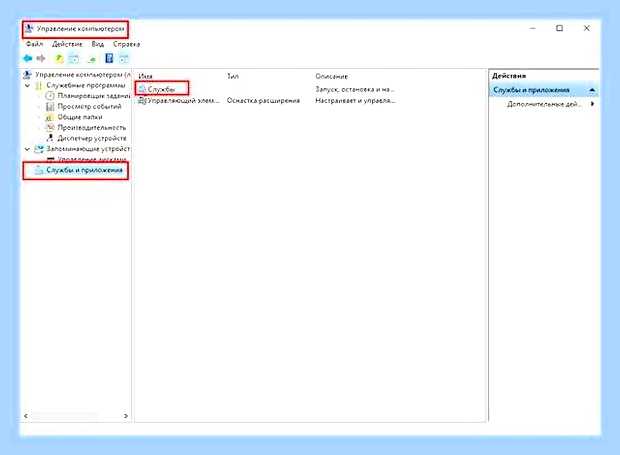Sort by the Описание column header
620x455 pixels.
coord(331,76)
